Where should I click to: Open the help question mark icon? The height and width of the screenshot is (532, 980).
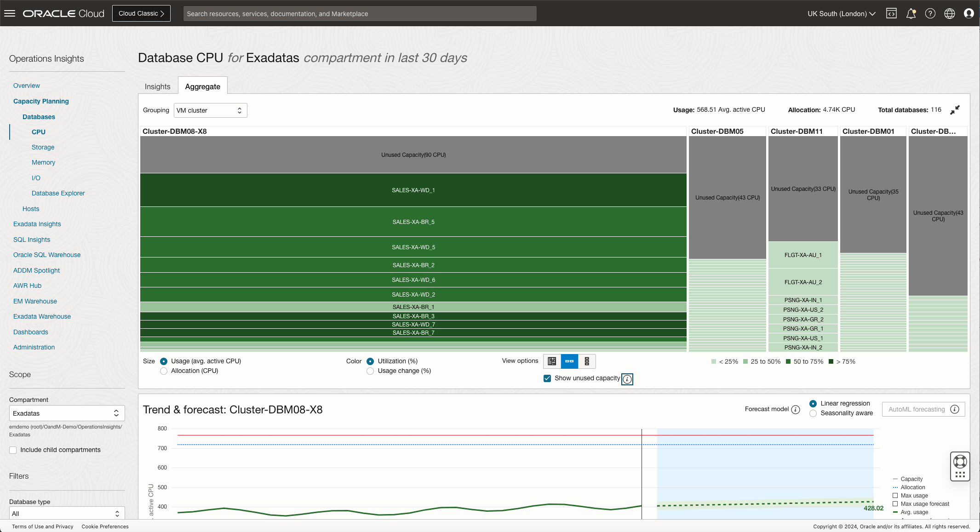pyautogui.click(x=930, y=13)
